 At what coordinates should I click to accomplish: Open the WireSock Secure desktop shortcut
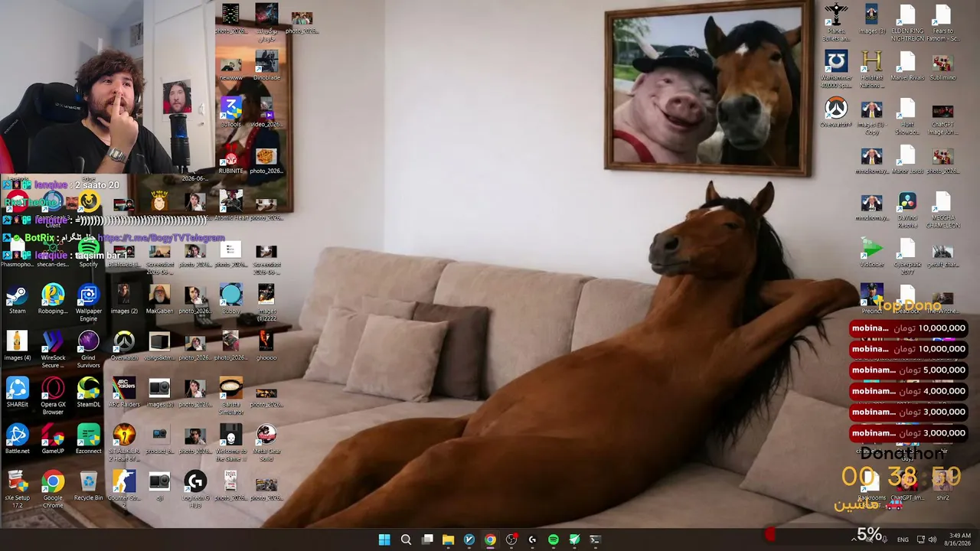tap(53, 350)
